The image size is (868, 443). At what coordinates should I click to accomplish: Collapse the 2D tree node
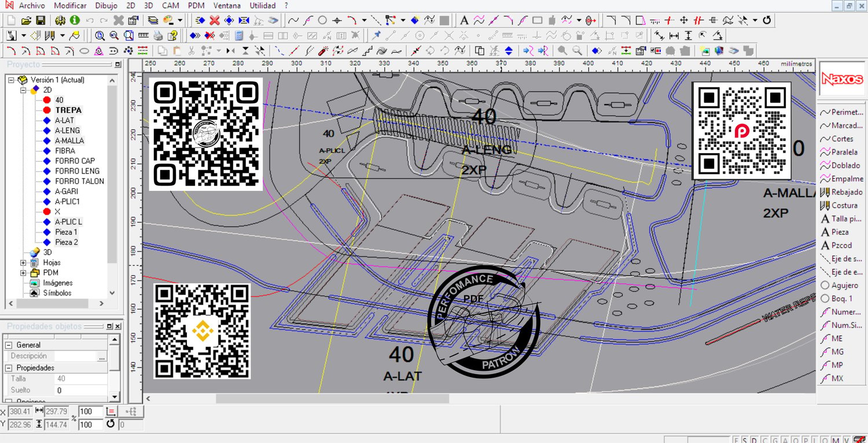(x=23, y=90)
